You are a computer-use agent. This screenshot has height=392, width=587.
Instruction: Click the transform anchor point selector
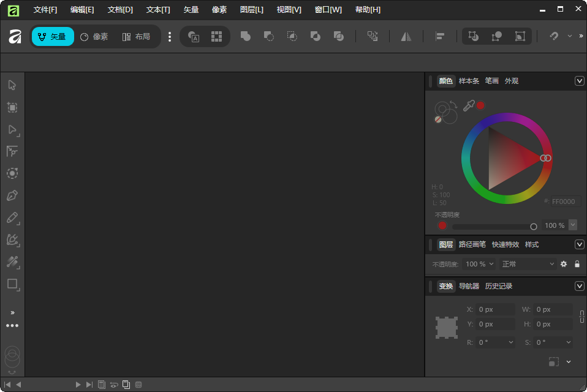pos(447,328)
